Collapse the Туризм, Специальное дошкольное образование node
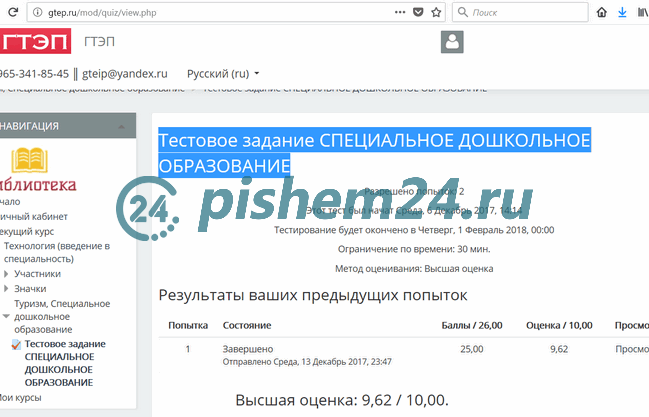The height and width of the screenshot is (417, 649). pyautogui.click(x=7, y=316)
